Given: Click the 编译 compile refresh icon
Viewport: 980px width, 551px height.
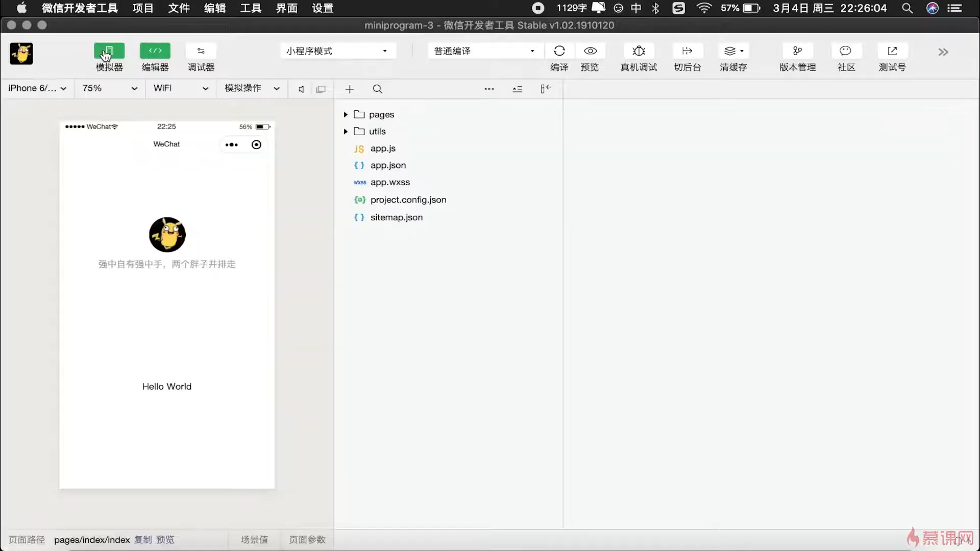Looking at the screenshot, I should [x=559, y=51].
